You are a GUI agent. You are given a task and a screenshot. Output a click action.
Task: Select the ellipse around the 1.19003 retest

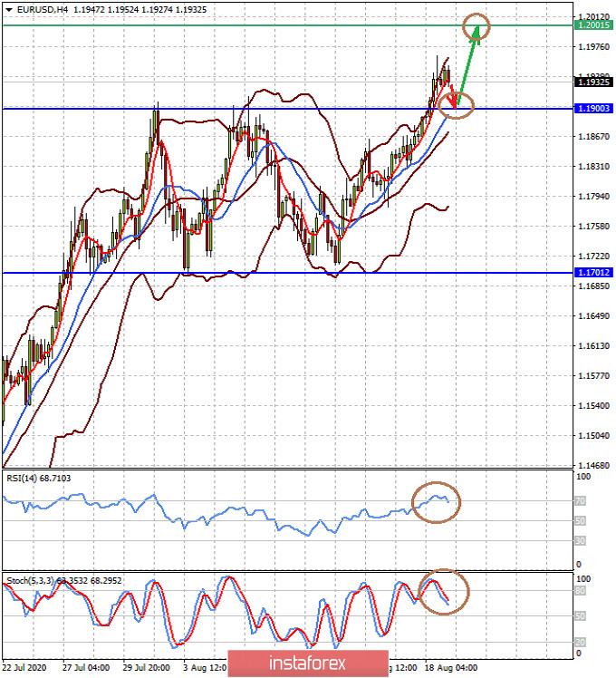[456, 105]
